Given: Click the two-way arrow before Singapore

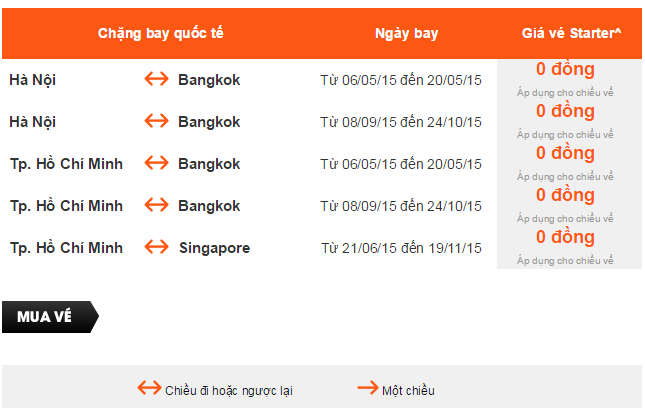Looking at the screenshot, I should point(157,247).
